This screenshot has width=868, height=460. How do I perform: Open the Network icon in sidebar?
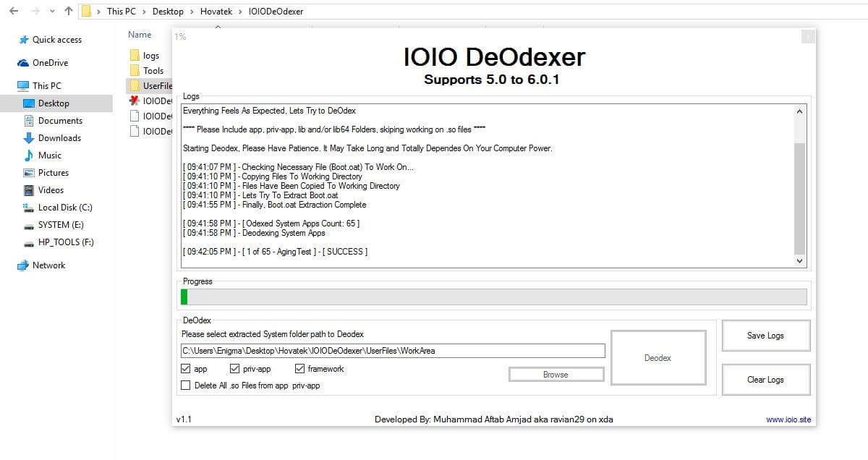(24, 265)
